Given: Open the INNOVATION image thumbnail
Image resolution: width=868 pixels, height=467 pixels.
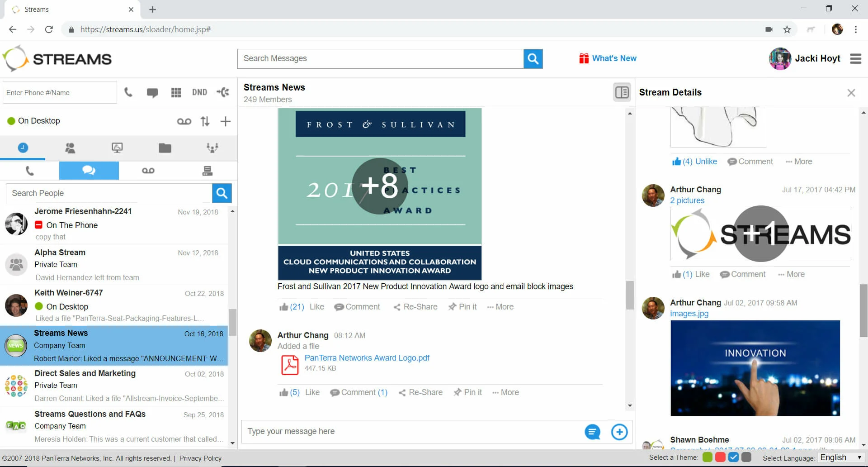Looking at the screenshot, I should click(755, 368).
